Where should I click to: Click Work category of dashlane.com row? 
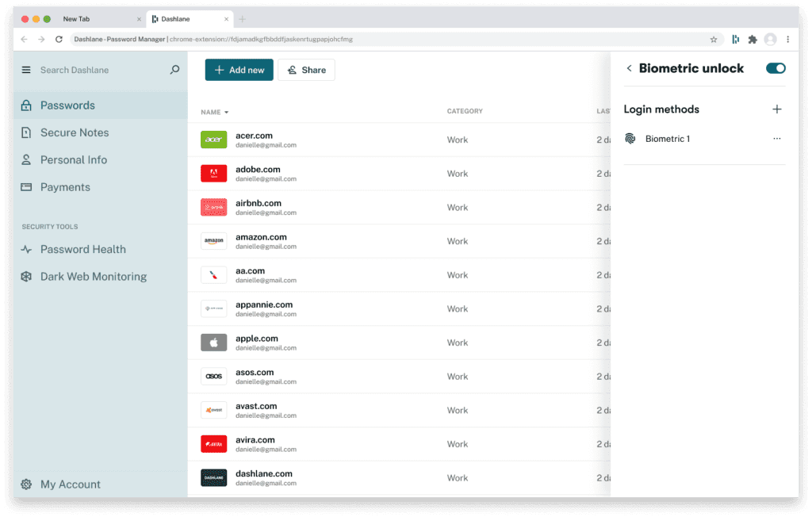pos(458,477)
